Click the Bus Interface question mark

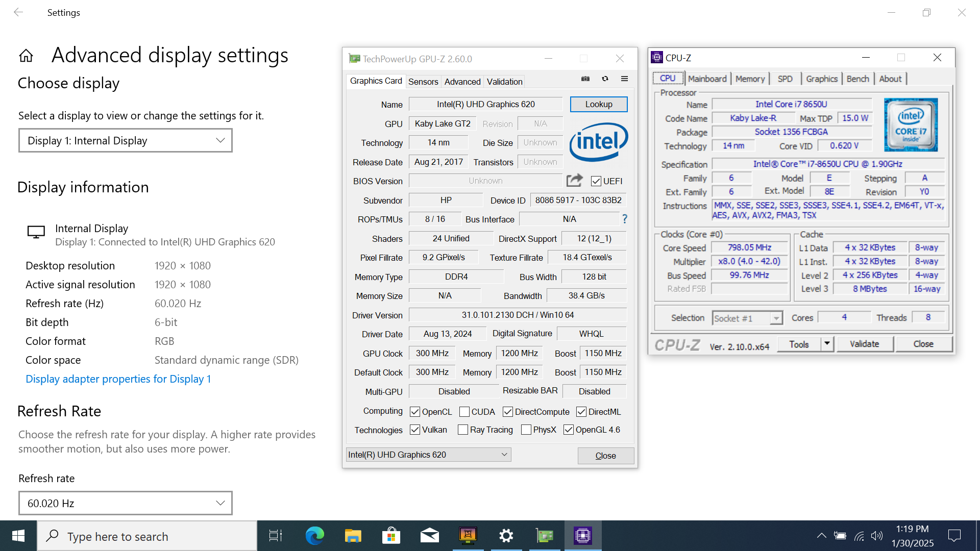tap(625, 219)
